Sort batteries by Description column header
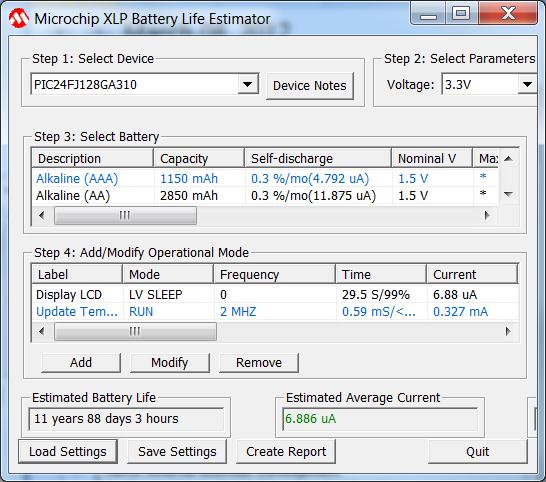 click(93, 158)
